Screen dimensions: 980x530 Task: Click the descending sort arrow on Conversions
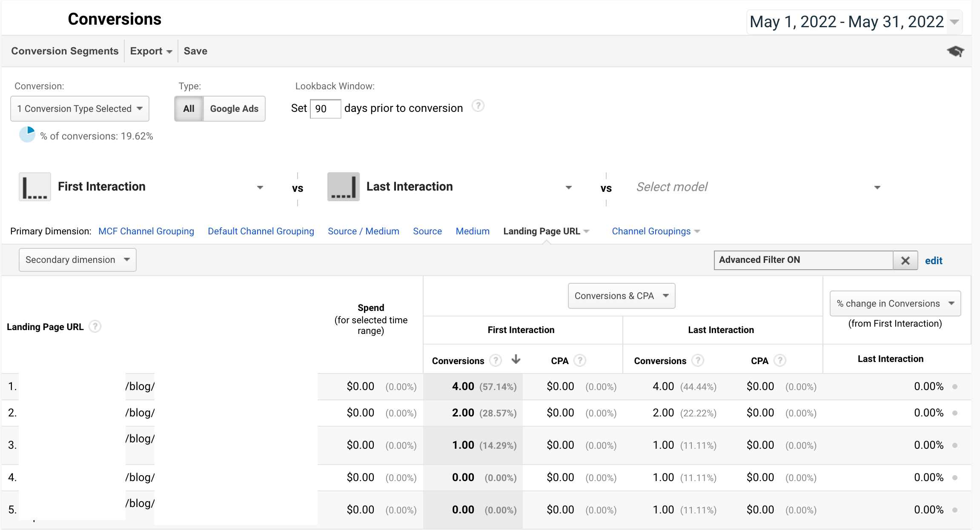click(516, 359)
